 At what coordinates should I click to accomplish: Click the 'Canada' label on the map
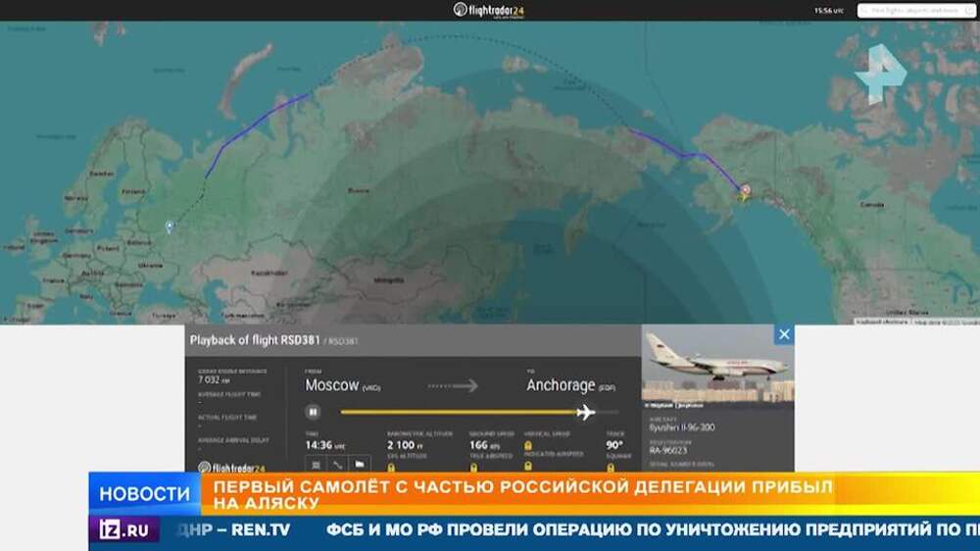[x=872, y=205]
